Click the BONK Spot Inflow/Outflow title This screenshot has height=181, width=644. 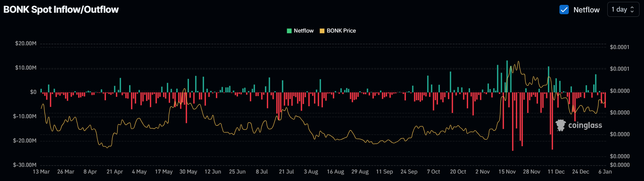click(x=61, y=10)
